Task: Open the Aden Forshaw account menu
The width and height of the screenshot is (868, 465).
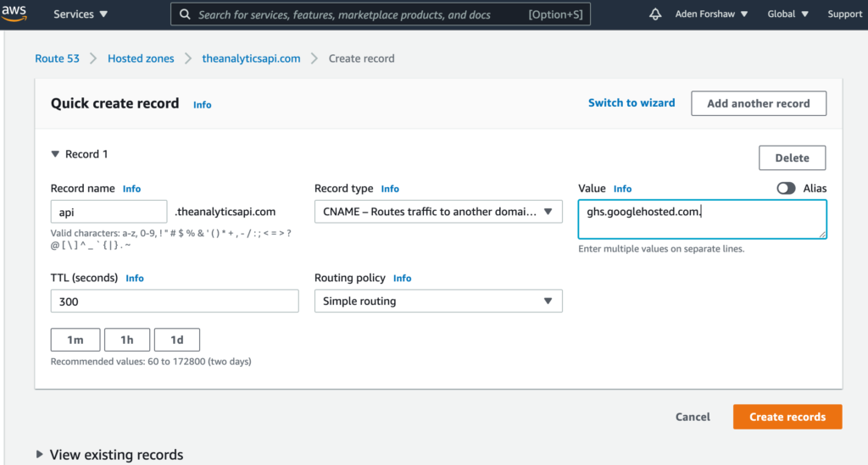Action: [x=711, y=14]
